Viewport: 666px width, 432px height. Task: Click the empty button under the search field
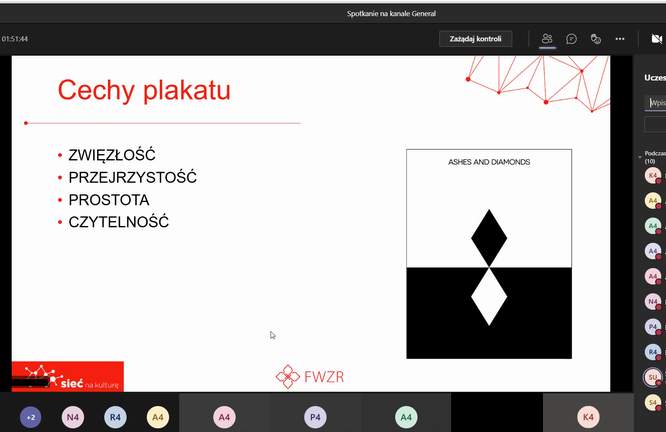656,125
